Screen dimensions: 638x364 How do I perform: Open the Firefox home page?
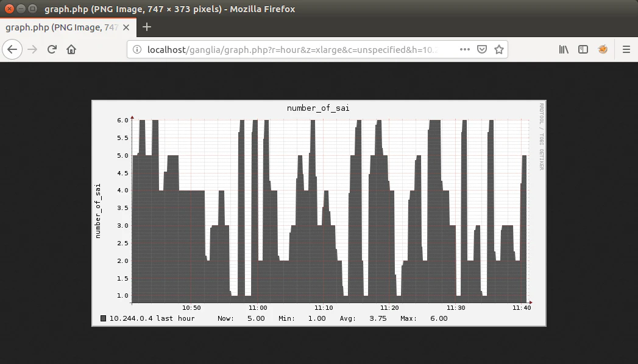point(71,49)
